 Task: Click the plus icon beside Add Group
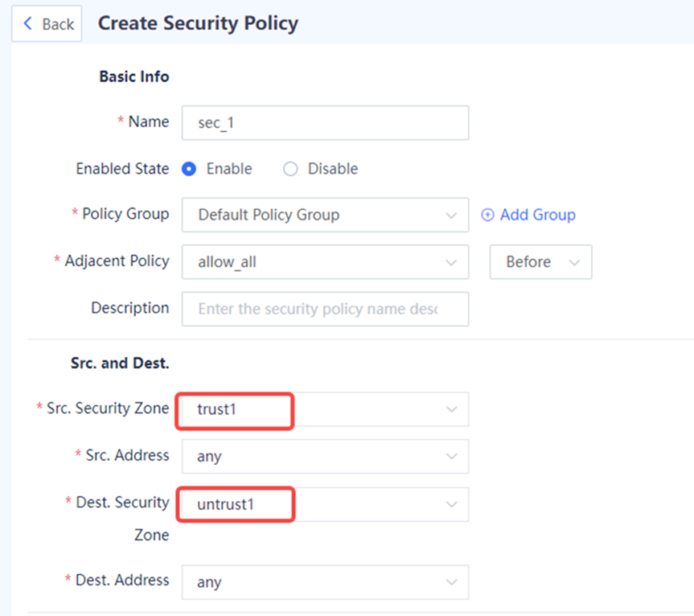tap(487, 215)
